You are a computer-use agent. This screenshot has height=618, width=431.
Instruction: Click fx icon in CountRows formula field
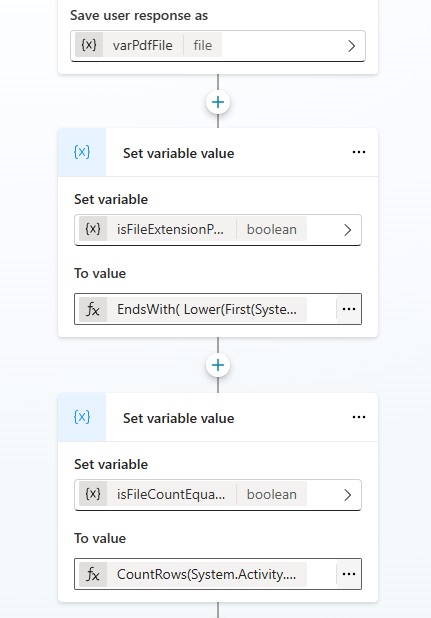(93, 574)
